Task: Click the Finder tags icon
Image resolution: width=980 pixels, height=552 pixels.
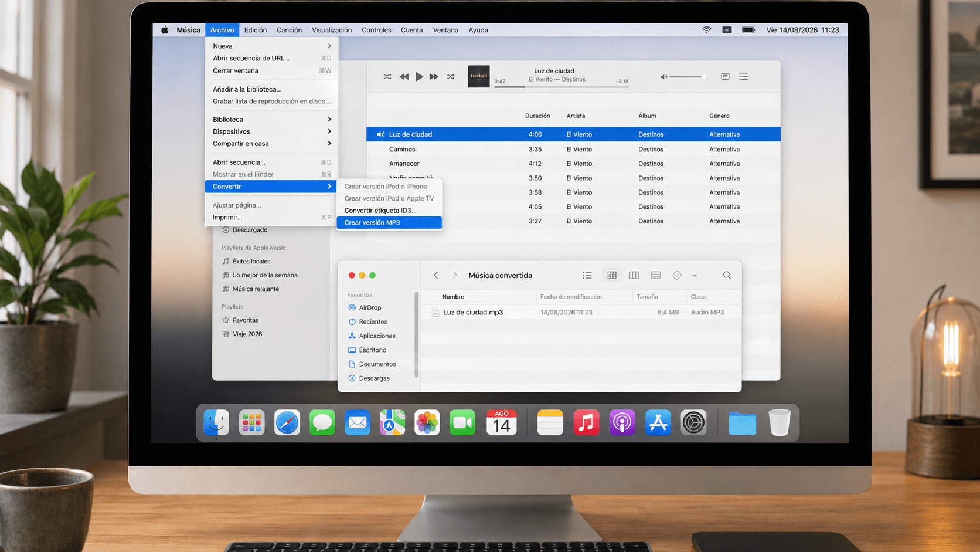Action: coord(677,275)
